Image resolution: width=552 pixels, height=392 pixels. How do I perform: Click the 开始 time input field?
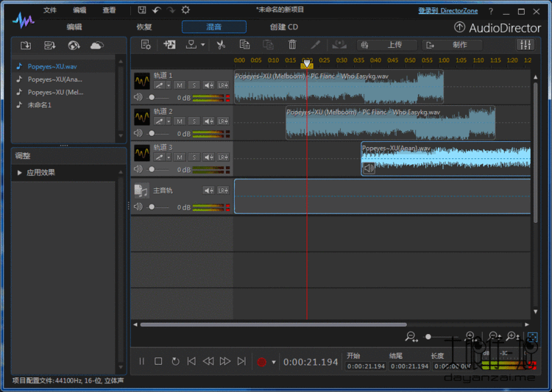(x=366, y=366)
